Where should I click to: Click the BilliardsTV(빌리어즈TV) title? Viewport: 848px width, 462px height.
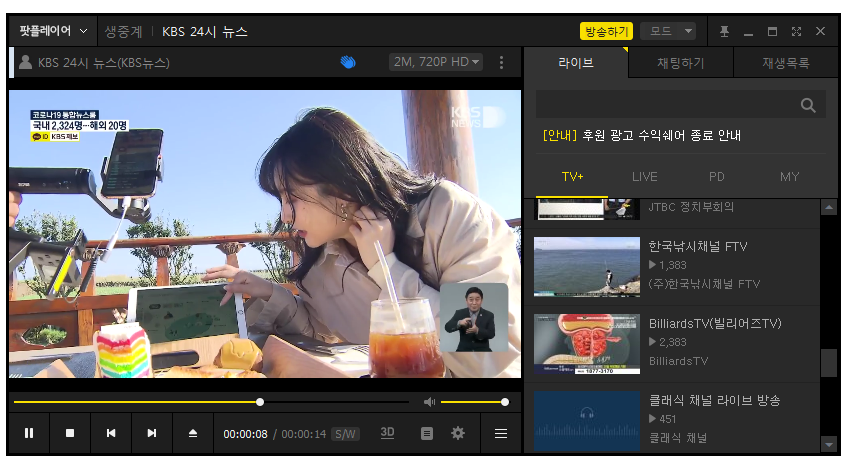pos(715,324)
